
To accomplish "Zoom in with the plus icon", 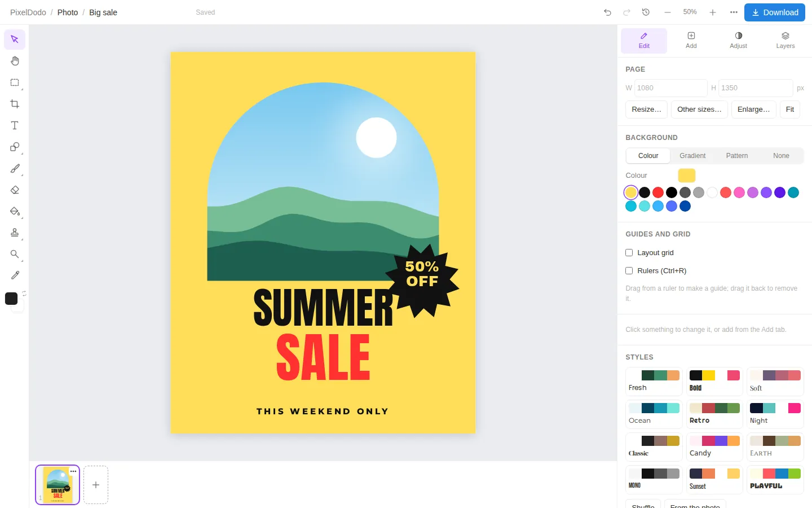I will pos(713,12).
